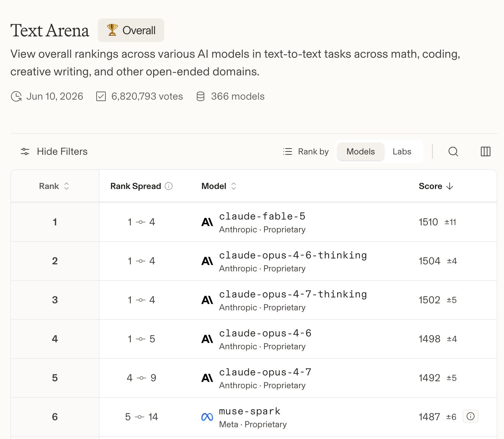Screen dimensions: 504x439
Task: Open the search magnifier icon
Action: [453, 151]
